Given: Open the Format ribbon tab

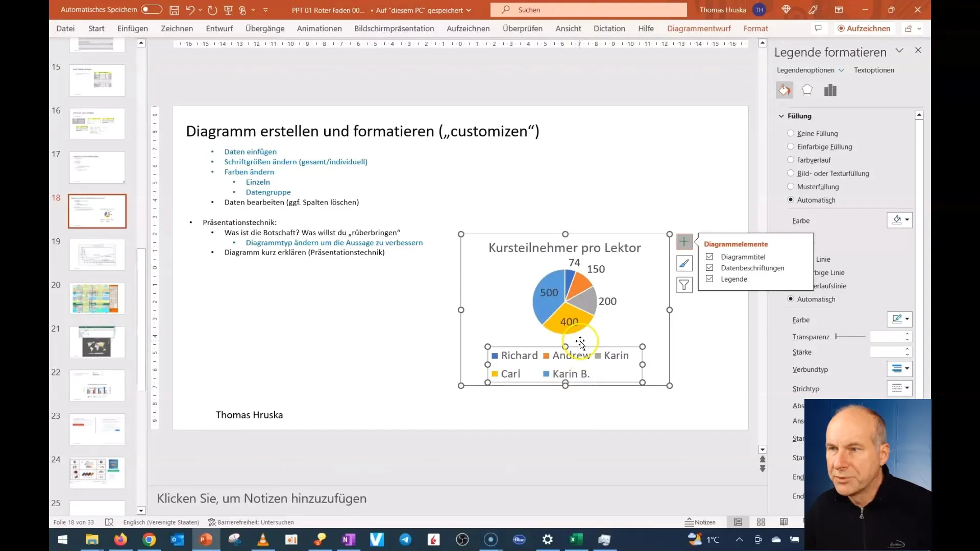Looking at the screenshot, I should click(755, 28).
